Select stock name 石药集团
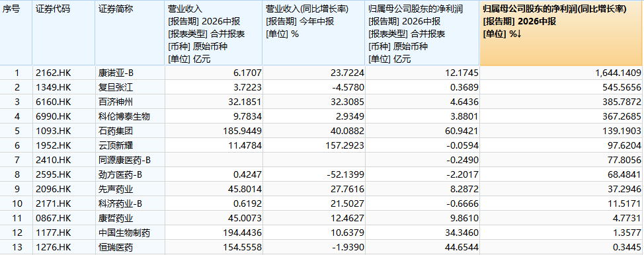Image resolution: width=644 pixels, height=255 pixels. pyautogui.click(x=116, y=131)
